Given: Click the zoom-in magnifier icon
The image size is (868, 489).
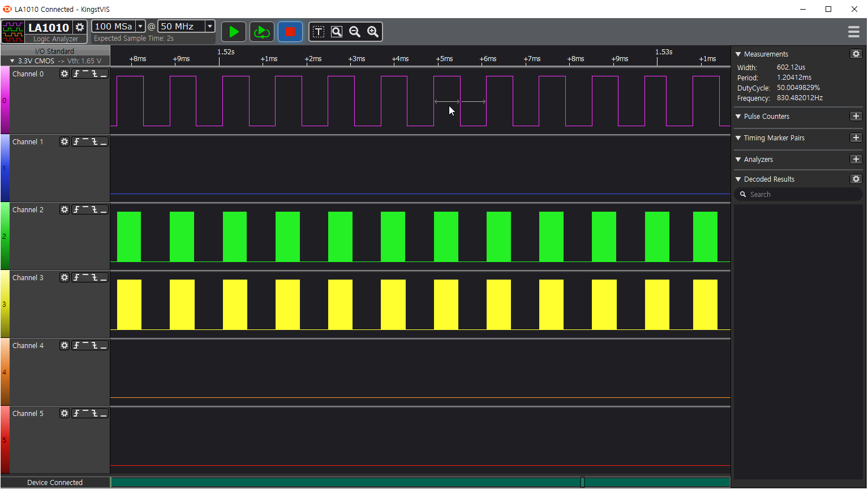Looking at the screenshot, I should pyautogui.click(x=373, y=32).
